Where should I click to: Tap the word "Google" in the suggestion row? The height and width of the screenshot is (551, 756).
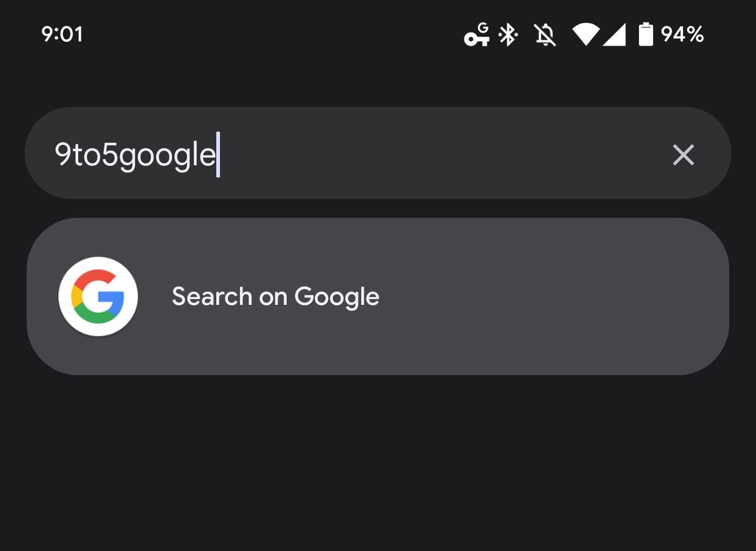337,296
